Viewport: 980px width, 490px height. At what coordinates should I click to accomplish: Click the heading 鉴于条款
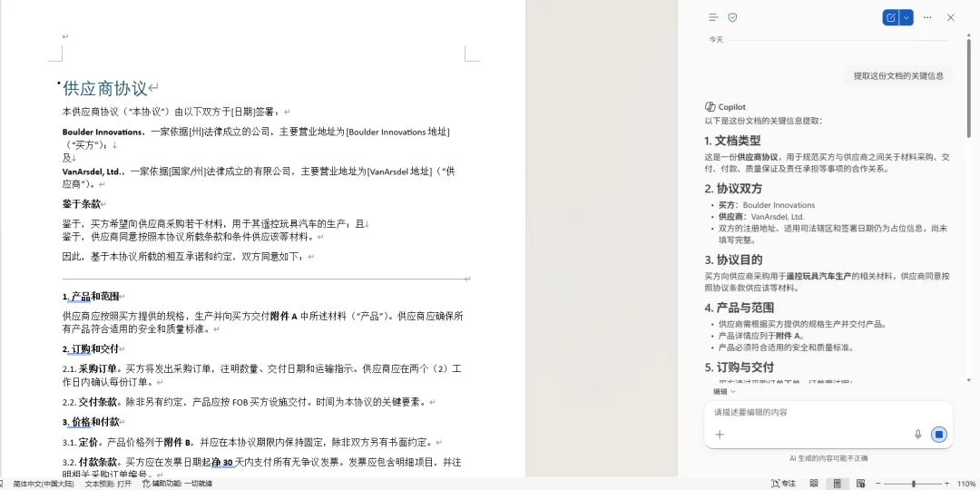point(82,204)
